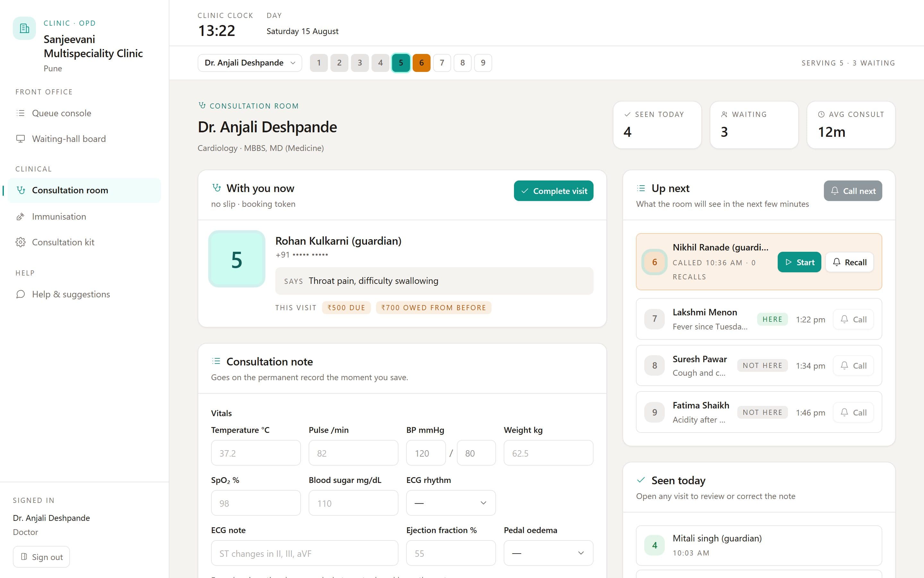Click the ECG note input field
924x578 pixels.
[x=305, y=553]
